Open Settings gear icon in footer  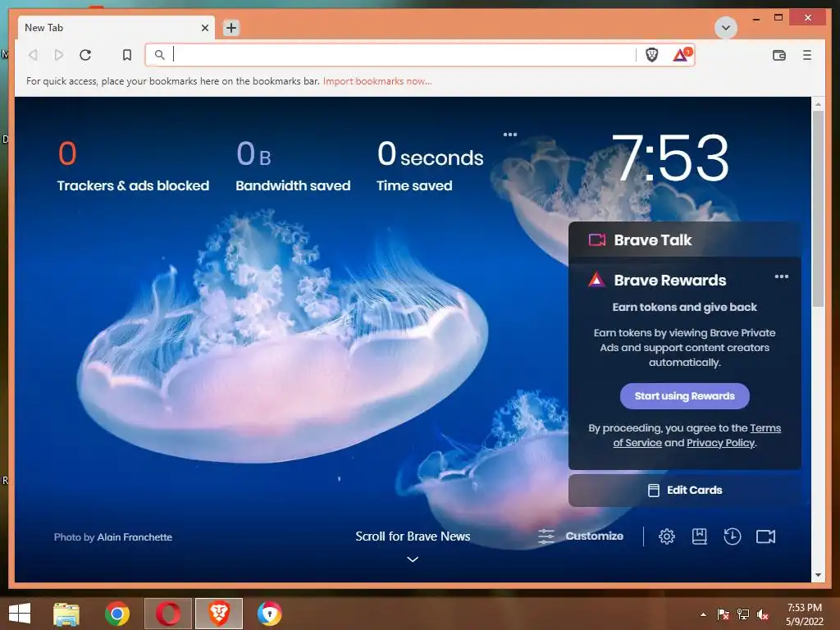tap(666, 536)
